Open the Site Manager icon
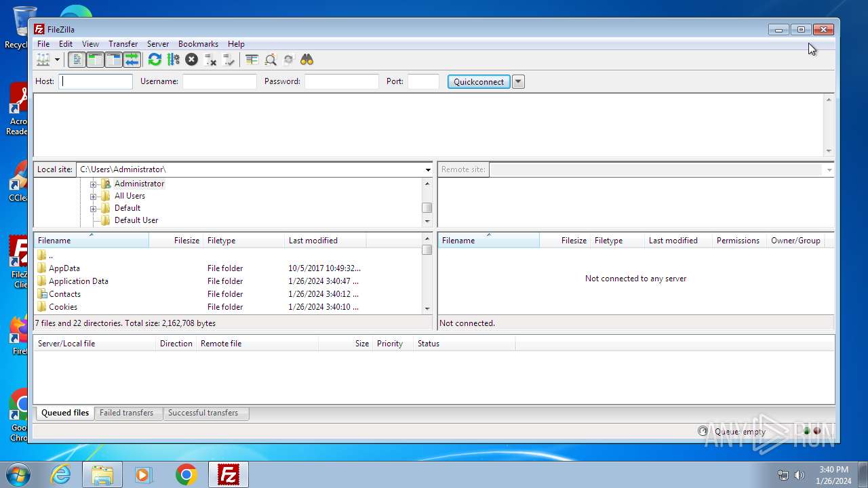 tap(43, 60)
